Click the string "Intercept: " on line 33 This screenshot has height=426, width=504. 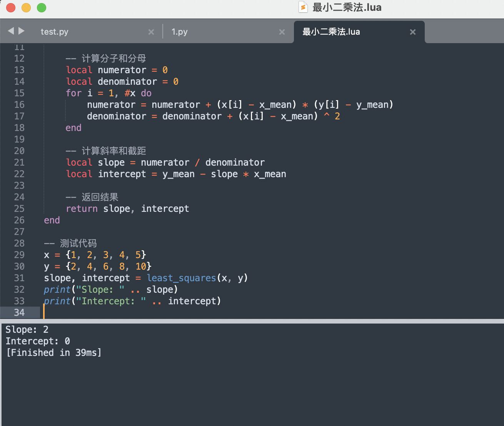pos(111,301)
